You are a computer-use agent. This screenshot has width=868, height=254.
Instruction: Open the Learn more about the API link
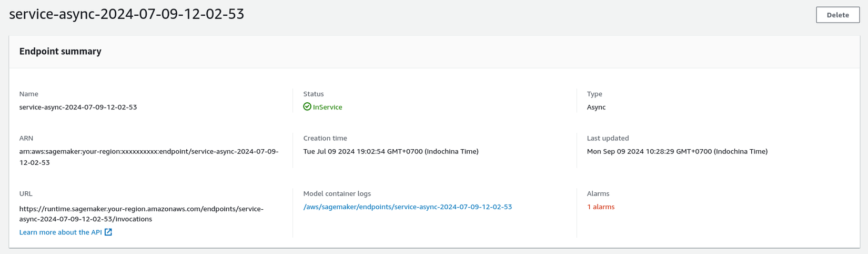[x=60, y=232]
